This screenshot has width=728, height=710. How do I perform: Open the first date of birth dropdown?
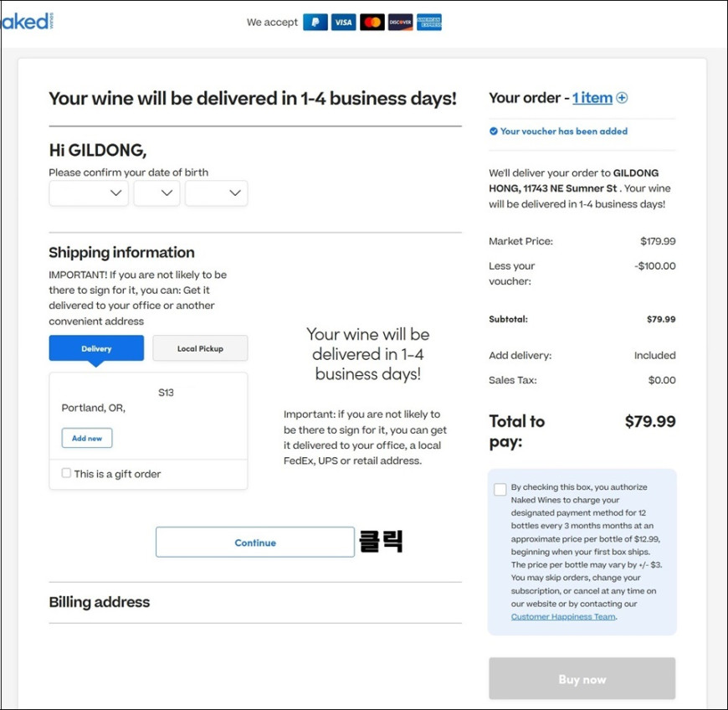[x=89, y=193]
